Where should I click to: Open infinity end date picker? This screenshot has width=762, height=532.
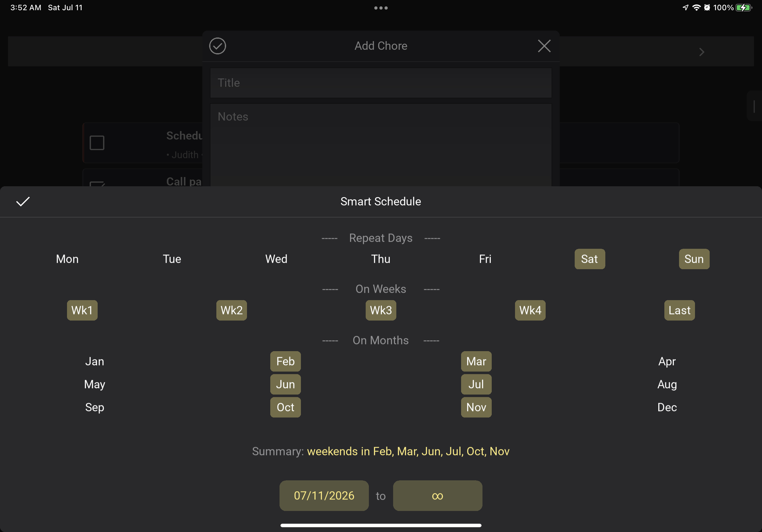(437, 496)
